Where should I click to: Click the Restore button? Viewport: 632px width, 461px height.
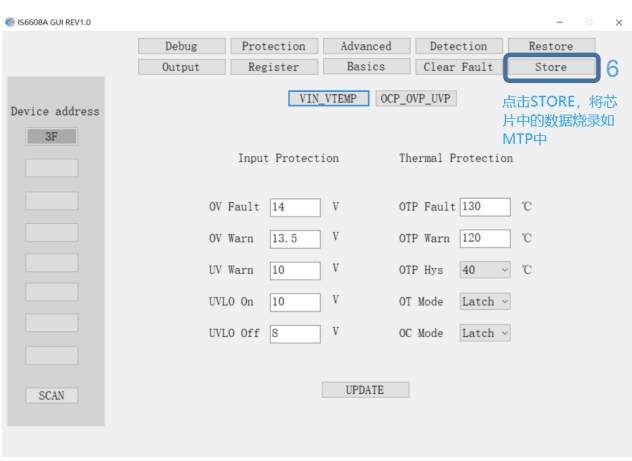(550, 46)
